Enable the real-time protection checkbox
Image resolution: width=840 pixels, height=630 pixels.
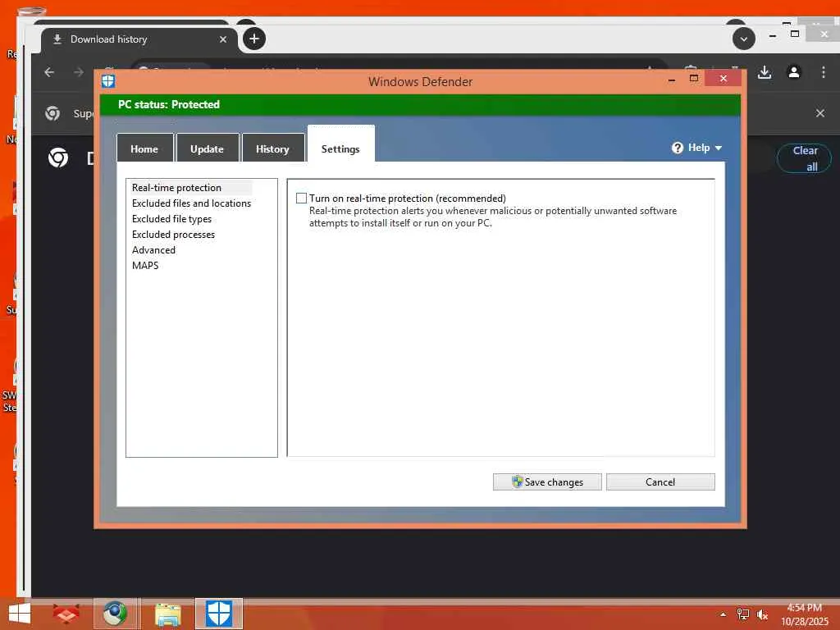point(302,199)
